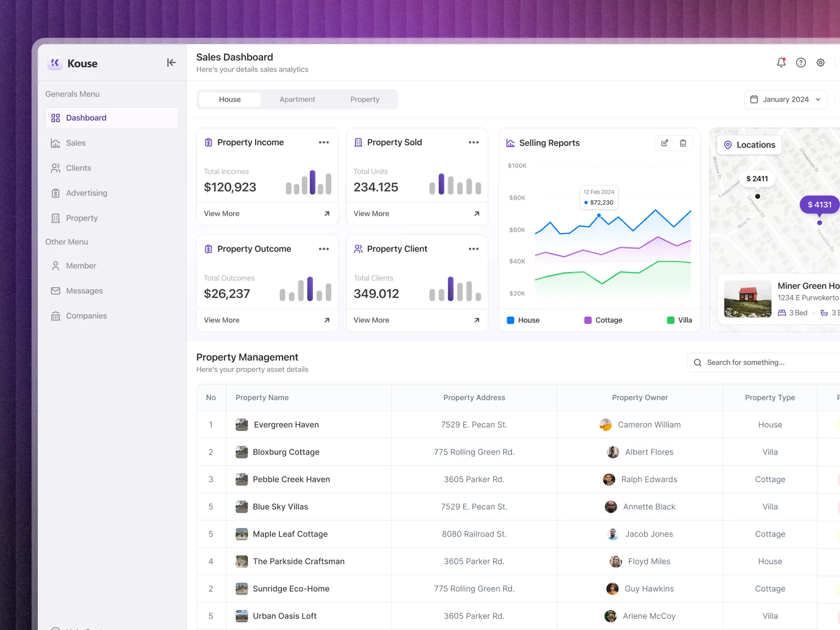
Task: Click Cameron William's avatar
Action: pyautogui.click(x=605, y=425)
